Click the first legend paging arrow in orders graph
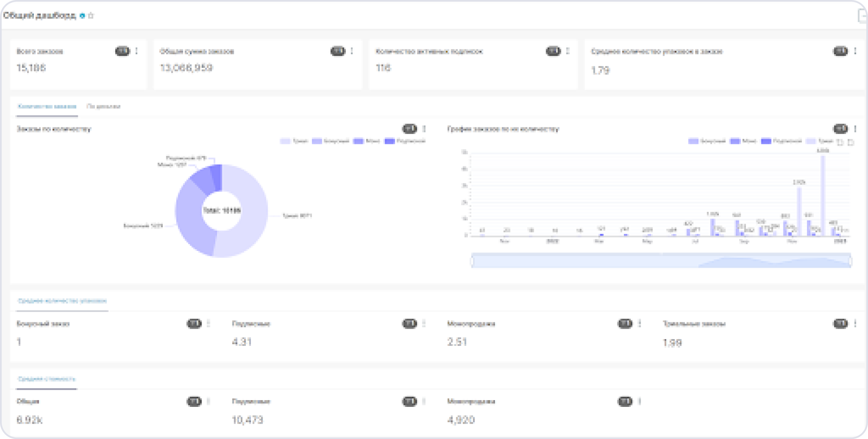This screenshot has width=868, height=439. click(x=840, y=142)
